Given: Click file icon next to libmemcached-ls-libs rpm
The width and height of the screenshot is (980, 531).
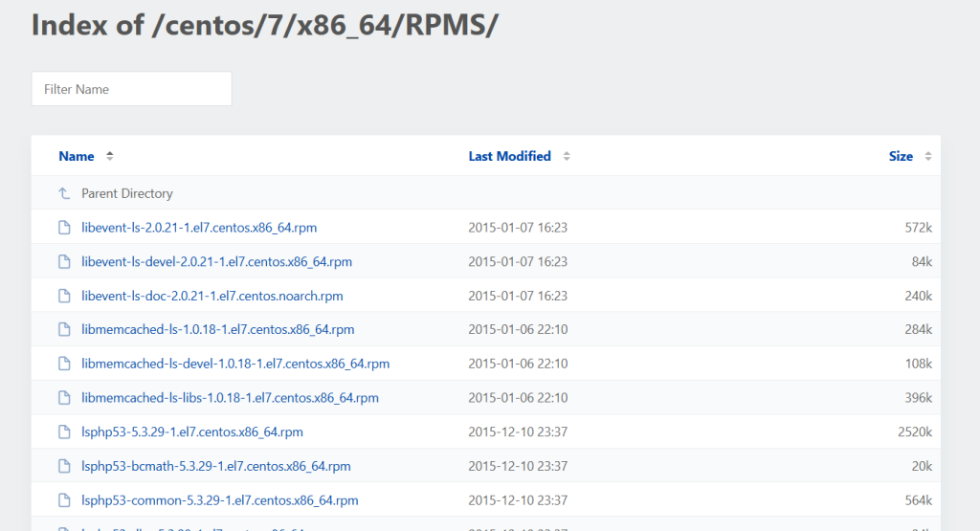Looking at the screenshot, I should [x=64, y=398].
